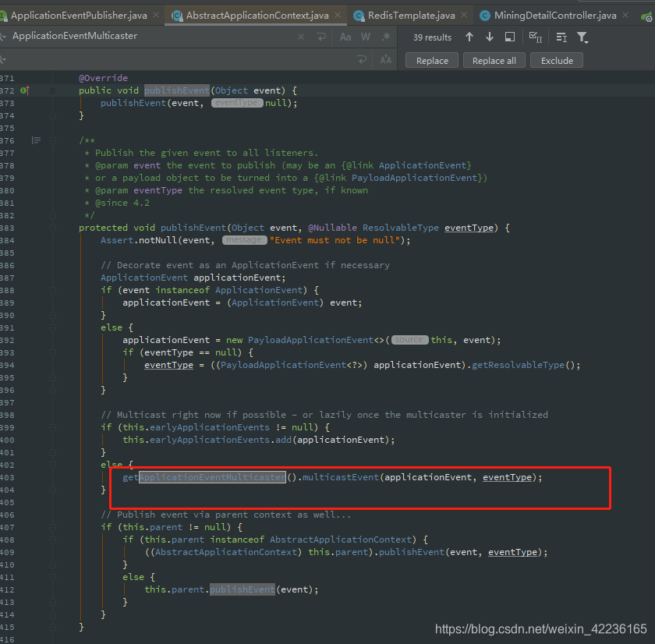Close RedisTemplate.java tab
655x644 pixels.
tap(464, 15)
